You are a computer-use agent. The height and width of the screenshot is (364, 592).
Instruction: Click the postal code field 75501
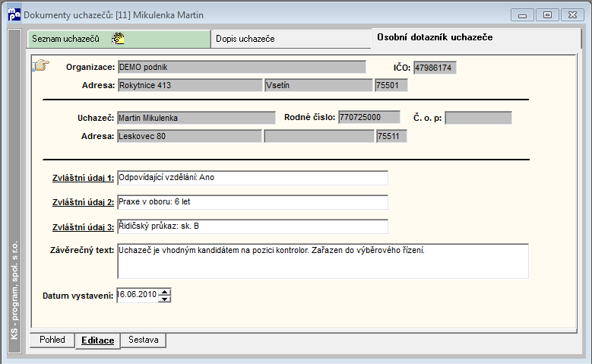[x=391, y=85]
